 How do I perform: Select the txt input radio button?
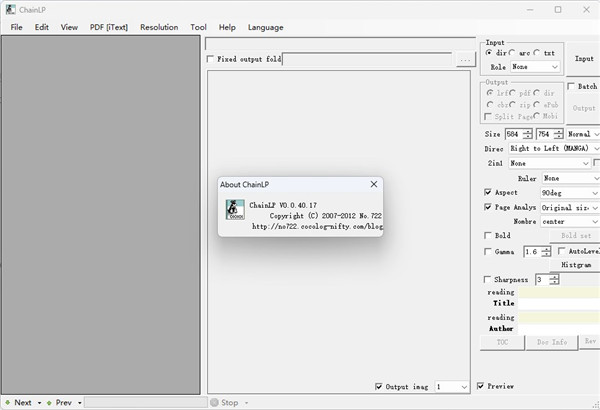click(x=536, y=53)
